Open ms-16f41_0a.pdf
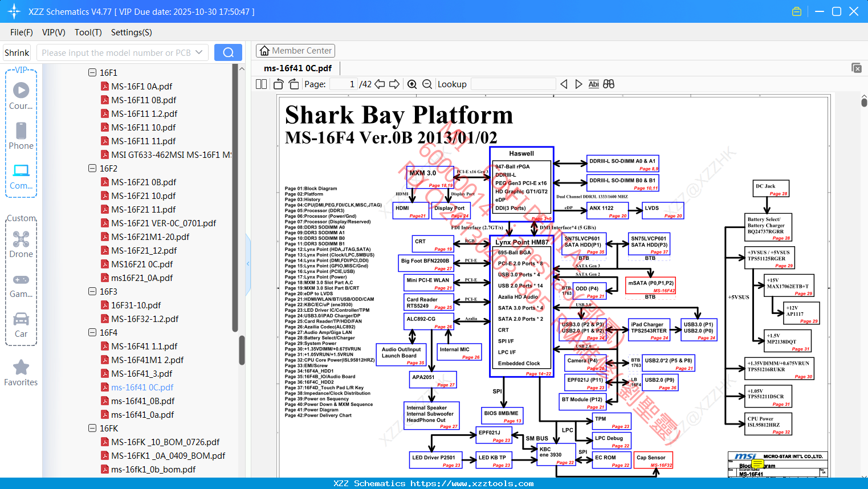 tap(142, 414)
